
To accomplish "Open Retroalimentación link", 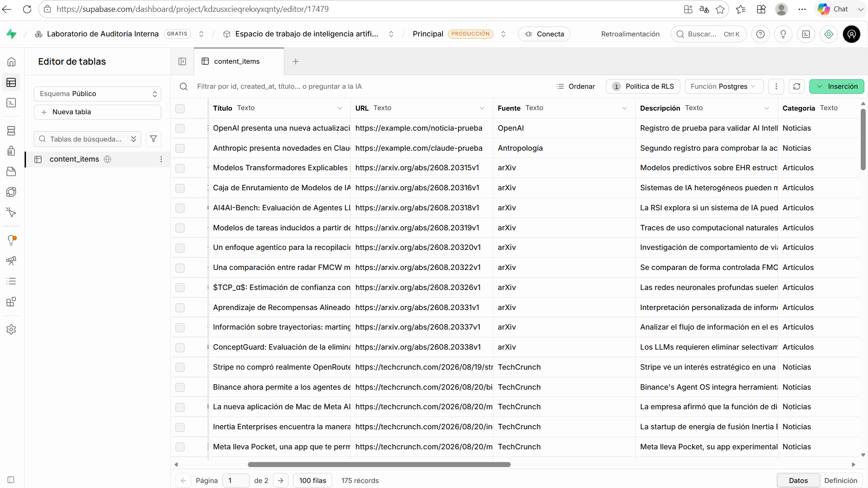I will [630, 34].
